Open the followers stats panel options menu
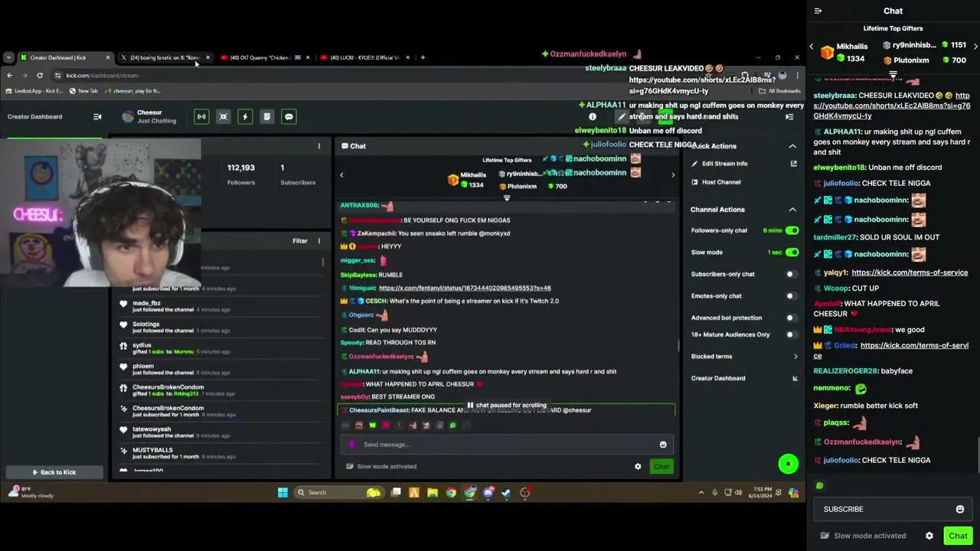This screenshot has width=980, height=551. click(319, 145)
